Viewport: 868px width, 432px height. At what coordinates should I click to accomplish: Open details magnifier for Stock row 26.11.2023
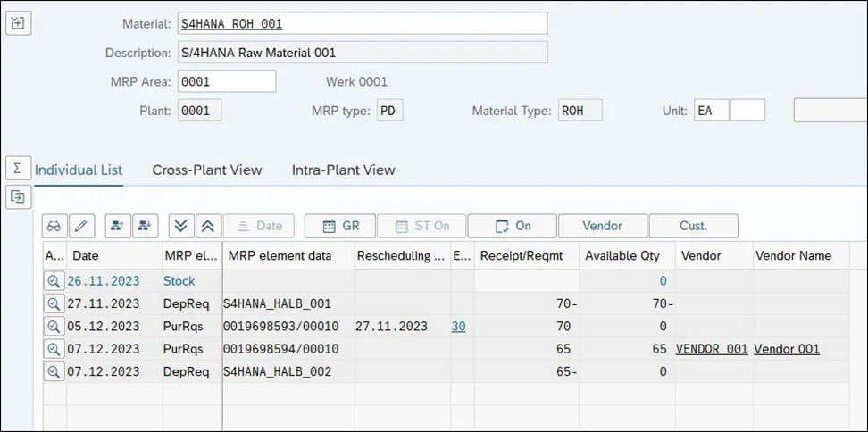point(54,281)
